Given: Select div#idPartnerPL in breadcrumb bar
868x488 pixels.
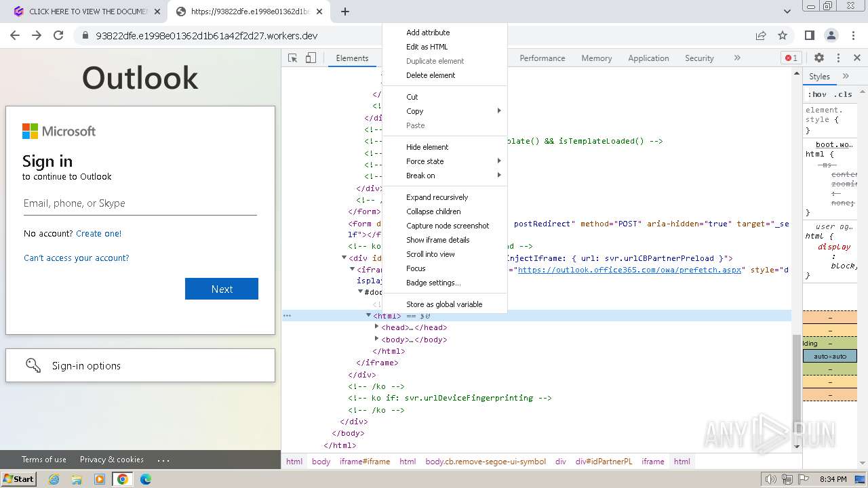Looking at the screenshot, I should point(604,462).
